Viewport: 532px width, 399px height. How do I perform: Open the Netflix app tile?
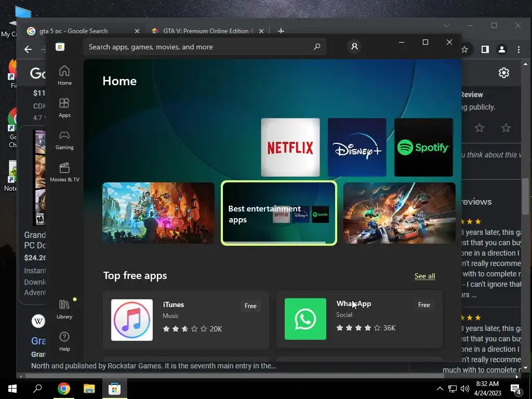tap(290, 147)
